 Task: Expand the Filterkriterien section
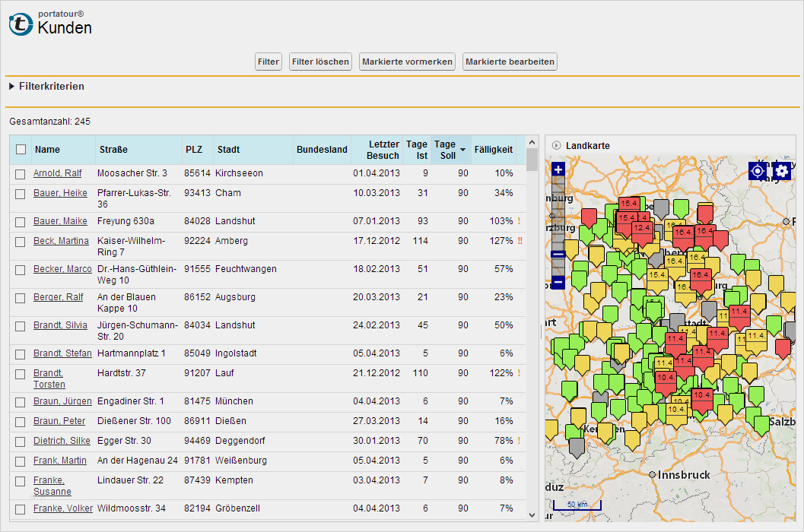coord(12,87)
